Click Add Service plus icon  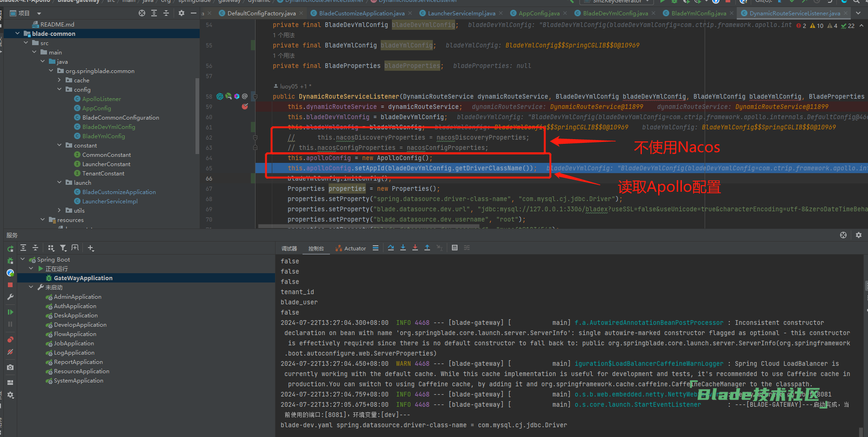[91, 248]
